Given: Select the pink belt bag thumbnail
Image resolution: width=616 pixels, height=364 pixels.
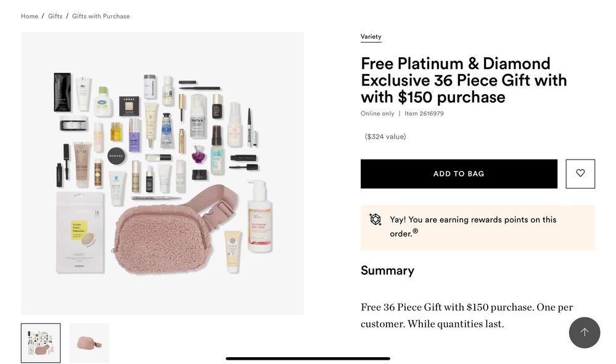Looking at the screenshot, I should [89, 343].
